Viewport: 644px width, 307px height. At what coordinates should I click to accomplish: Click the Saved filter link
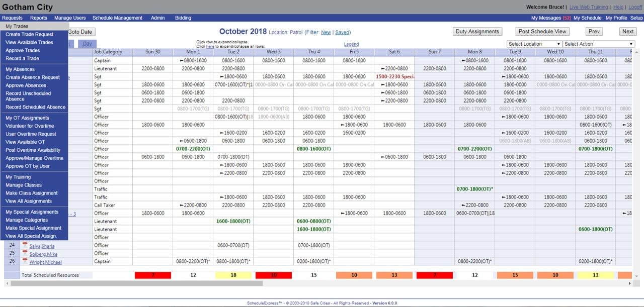pyautogui.click(x=342, y=33)
